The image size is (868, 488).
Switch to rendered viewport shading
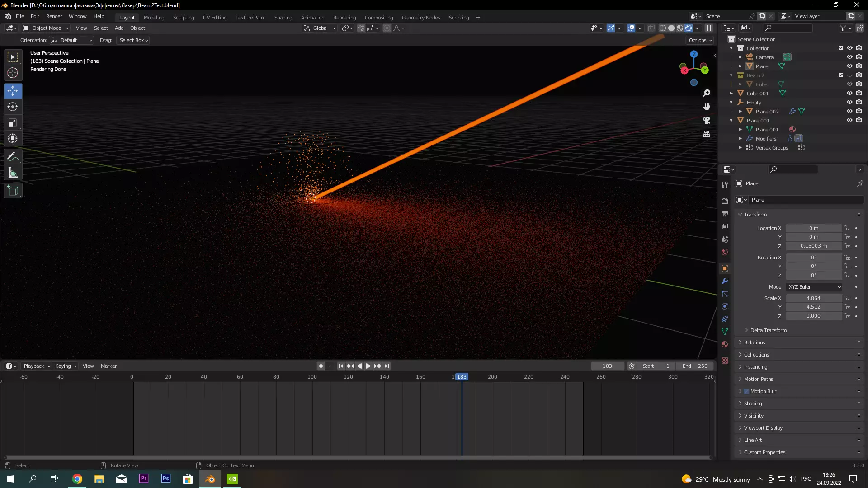pos(689,28)
